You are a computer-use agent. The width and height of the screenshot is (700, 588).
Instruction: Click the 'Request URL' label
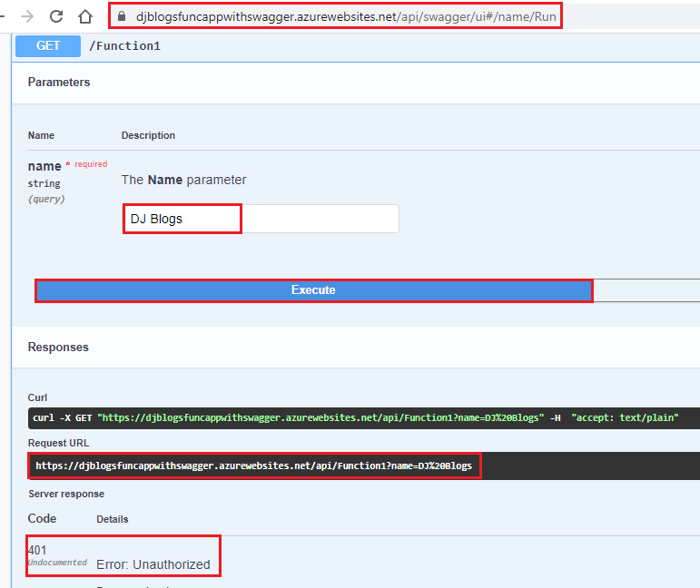coord(58,443)
